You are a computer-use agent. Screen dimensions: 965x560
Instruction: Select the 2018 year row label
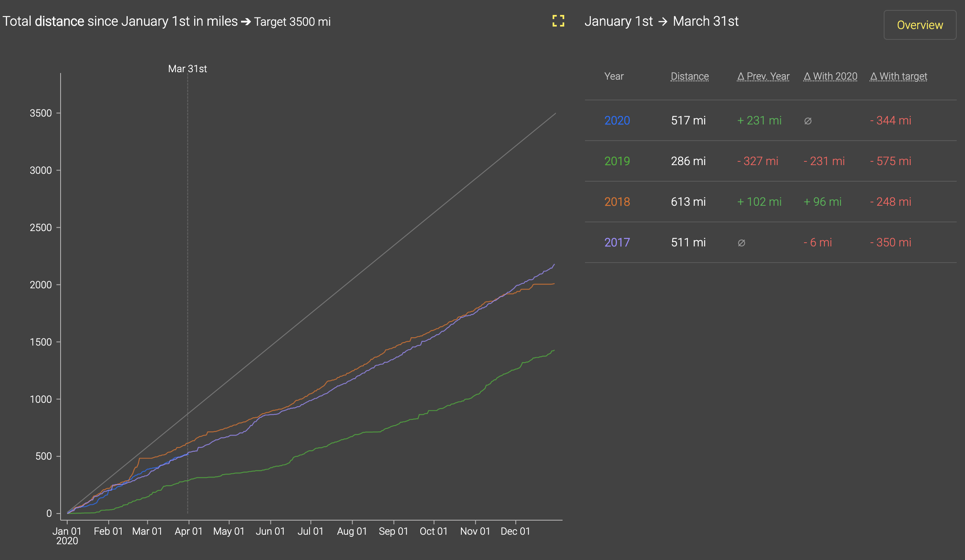tap(617, 202)
